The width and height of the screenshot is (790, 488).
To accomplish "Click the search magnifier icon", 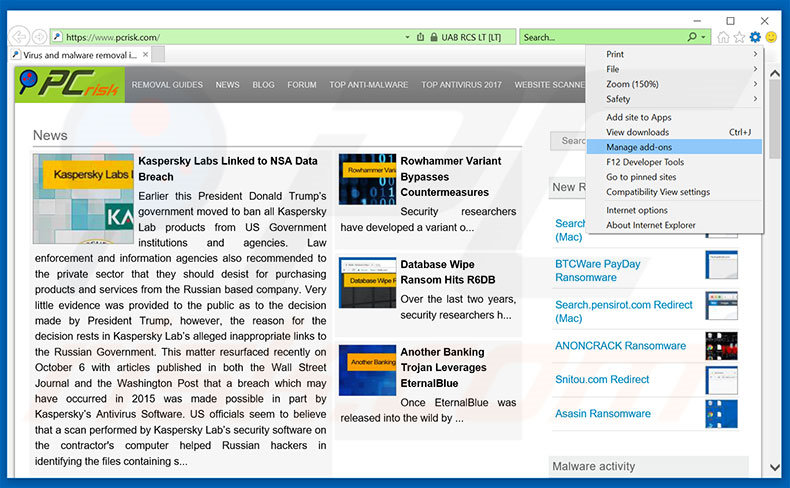I will point(692,37).
